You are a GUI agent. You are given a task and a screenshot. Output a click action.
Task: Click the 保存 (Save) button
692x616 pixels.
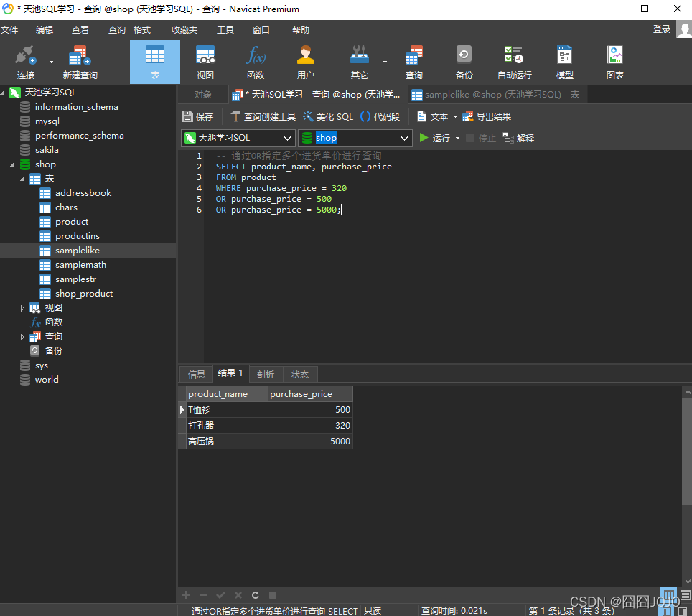197,116
